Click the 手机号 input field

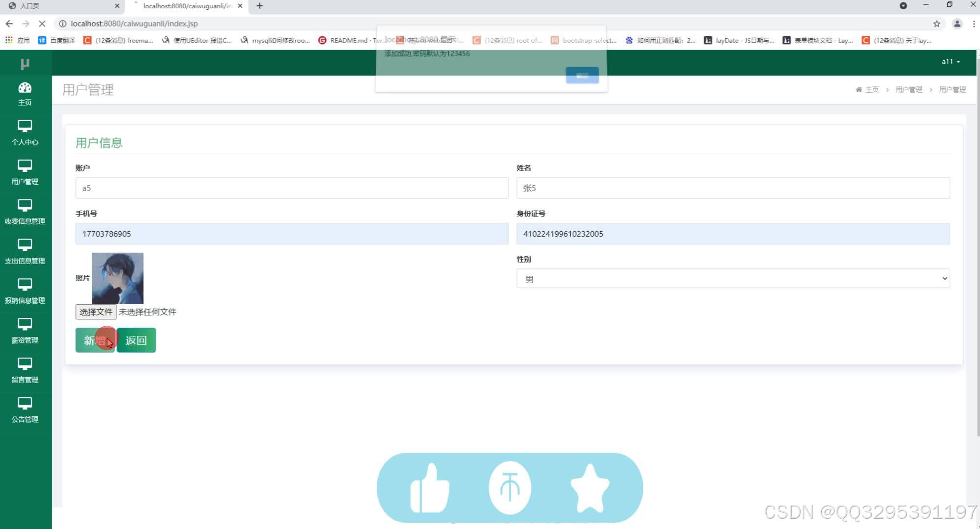click(292, 234)
